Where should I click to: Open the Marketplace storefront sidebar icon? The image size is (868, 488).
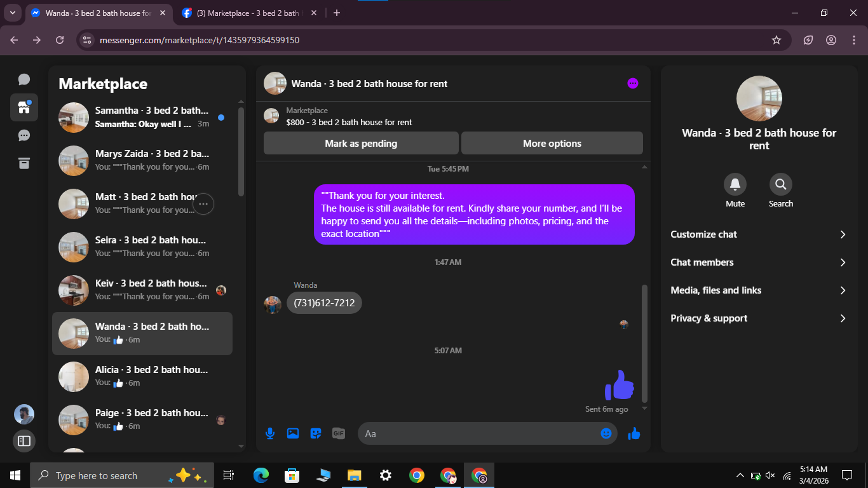(24, 107)
